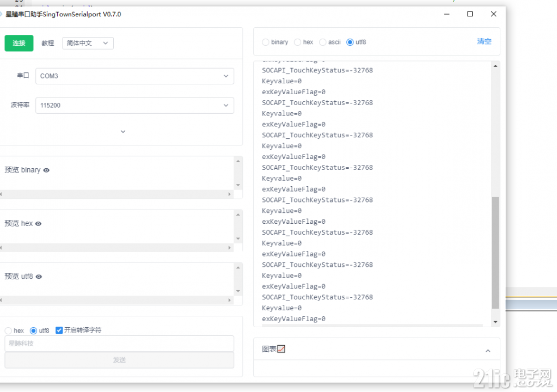Select the ascii receive format radio
The image size is (557, 392).
tap(322, 42)
